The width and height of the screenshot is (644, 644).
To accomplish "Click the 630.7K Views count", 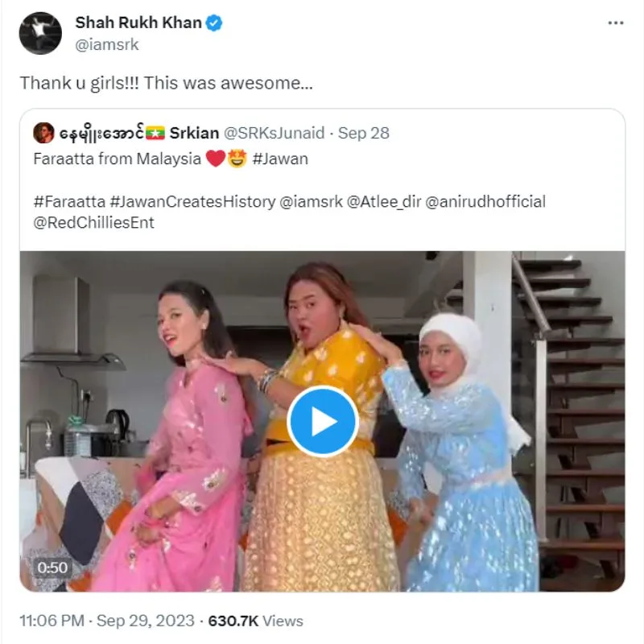I will [x=255, y=621].
